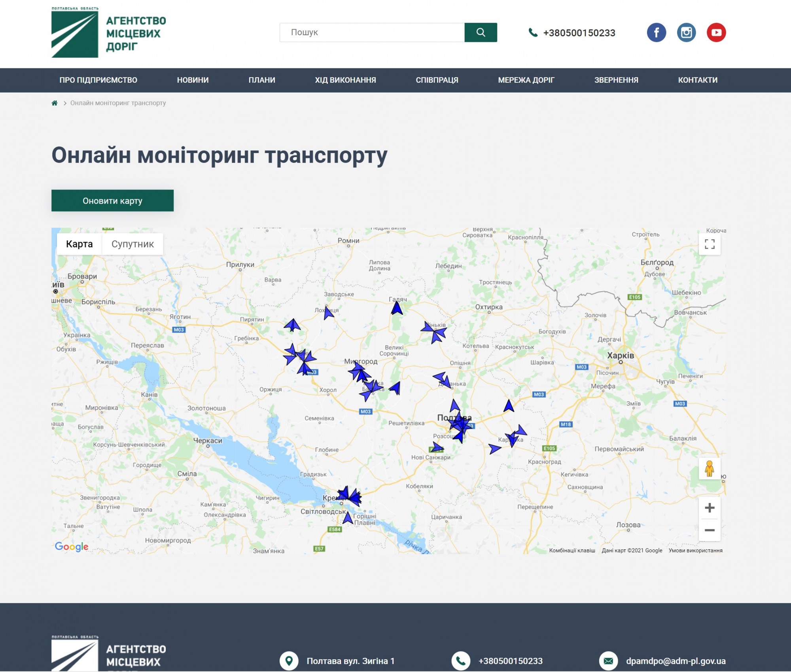Click the Миргород label on map
This screenshot has width=791, height=672.
tap(361, 361)
